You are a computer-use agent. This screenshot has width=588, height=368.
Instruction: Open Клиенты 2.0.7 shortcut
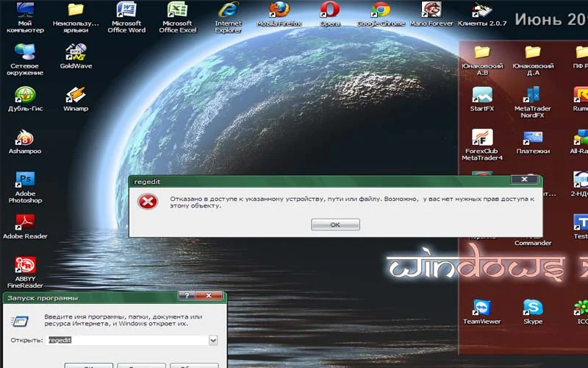(x=482, y=13)
